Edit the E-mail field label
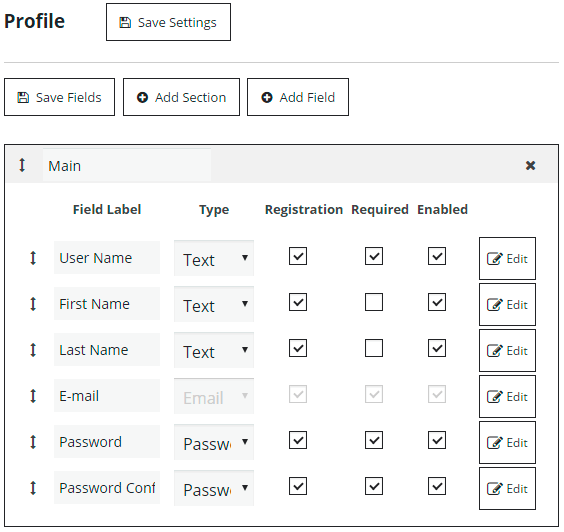This screenshot has width=564, height=532. [107, 396]
